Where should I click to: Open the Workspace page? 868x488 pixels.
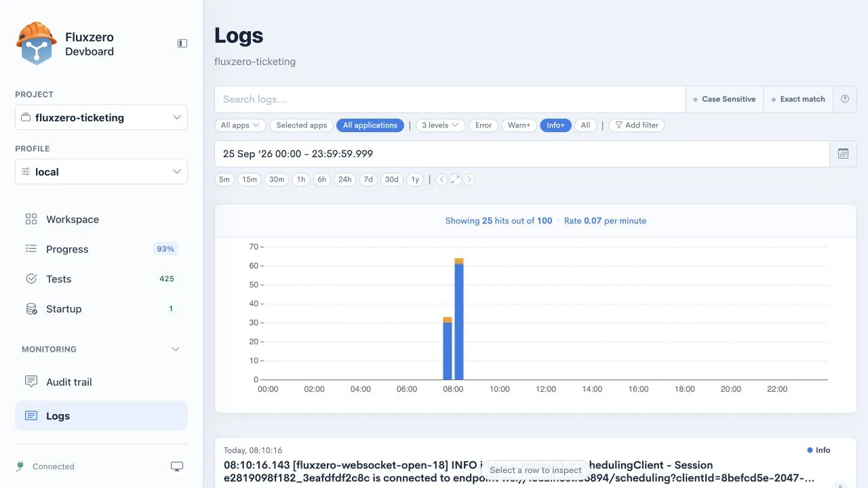click(x=102, y=219)
